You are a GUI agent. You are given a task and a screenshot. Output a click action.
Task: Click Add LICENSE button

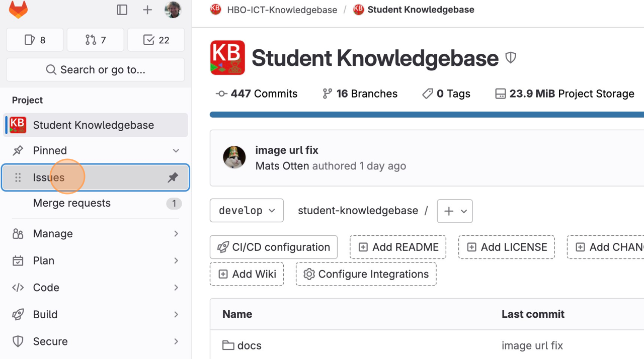pos(507,247)
